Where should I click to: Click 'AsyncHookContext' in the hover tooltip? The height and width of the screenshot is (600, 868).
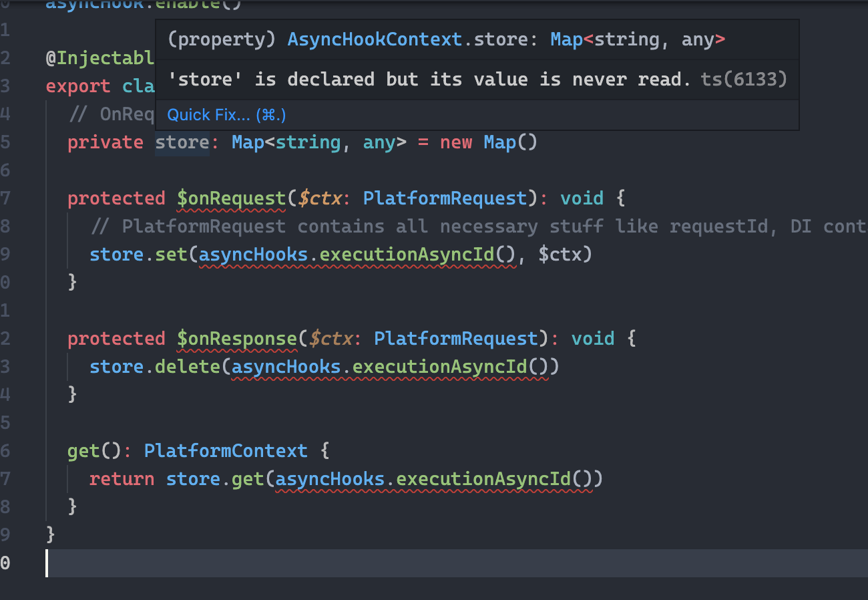pos(375,40)
